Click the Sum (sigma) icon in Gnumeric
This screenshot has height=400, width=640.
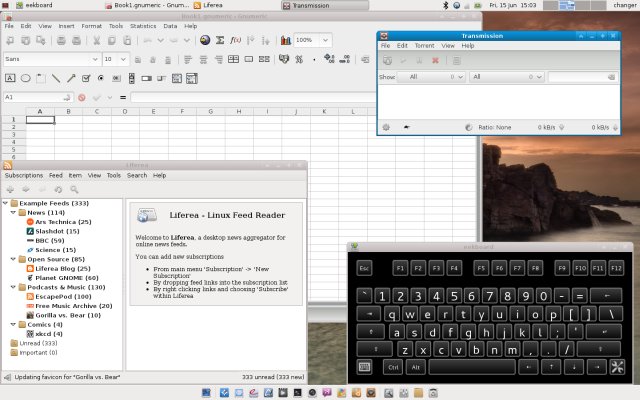[x=220, y=40]
